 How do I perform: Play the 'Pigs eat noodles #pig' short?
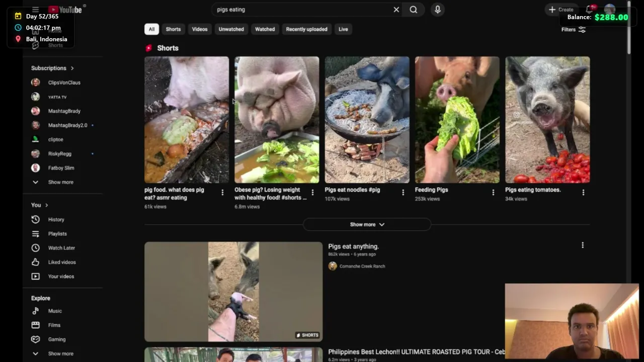[x=367, y=120]
